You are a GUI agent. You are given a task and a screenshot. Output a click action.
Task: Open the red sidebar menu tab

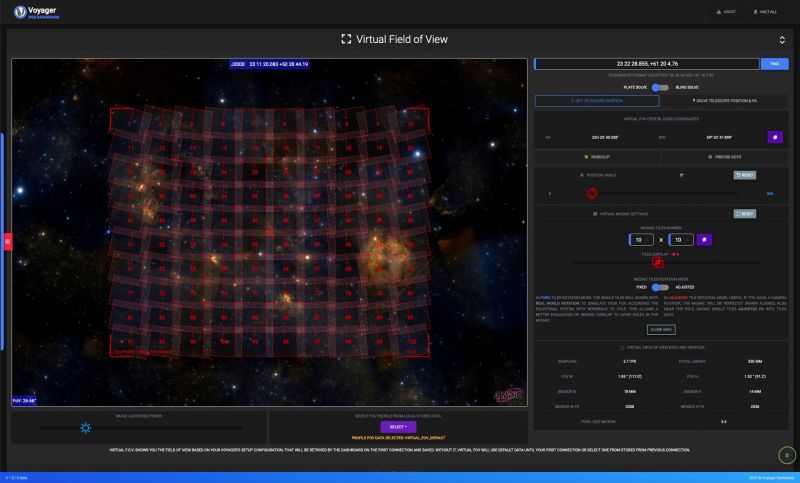(8, 241)
